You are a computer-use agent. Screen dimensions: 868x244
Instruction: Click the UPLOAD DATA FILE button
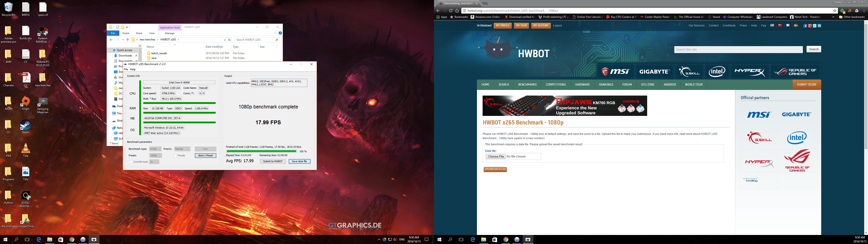pos(495,169)
